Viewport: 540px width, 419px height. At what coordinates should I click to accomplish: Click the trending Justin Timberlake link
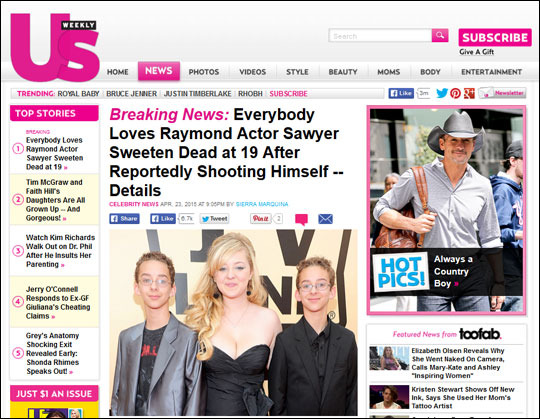pos(198,94)
